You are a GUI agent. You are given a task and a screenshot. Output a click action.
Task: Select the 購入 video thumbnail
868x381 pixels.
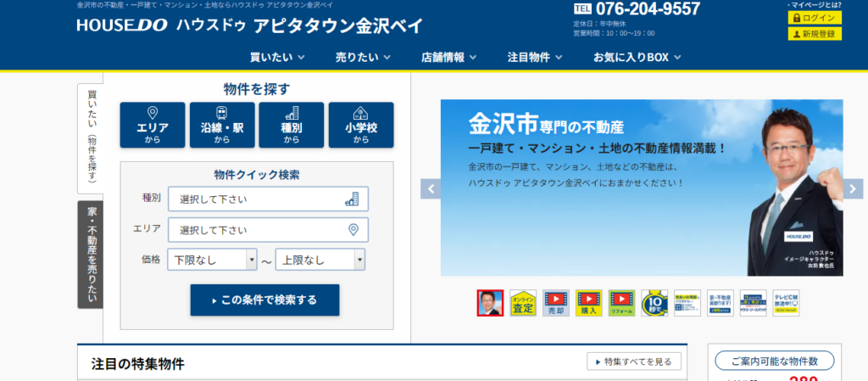click(589, 303)
